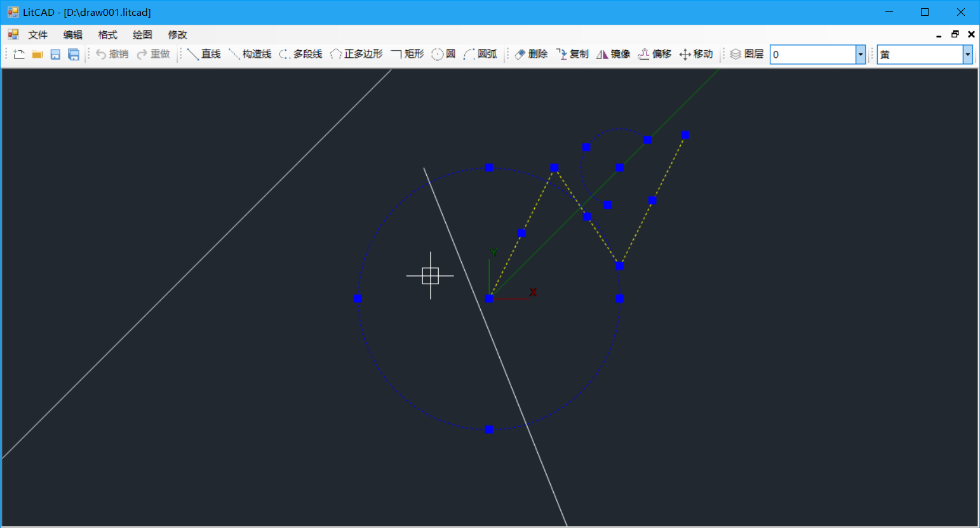Open the 格式 menu
980x528 pixels.
point(108,35)
